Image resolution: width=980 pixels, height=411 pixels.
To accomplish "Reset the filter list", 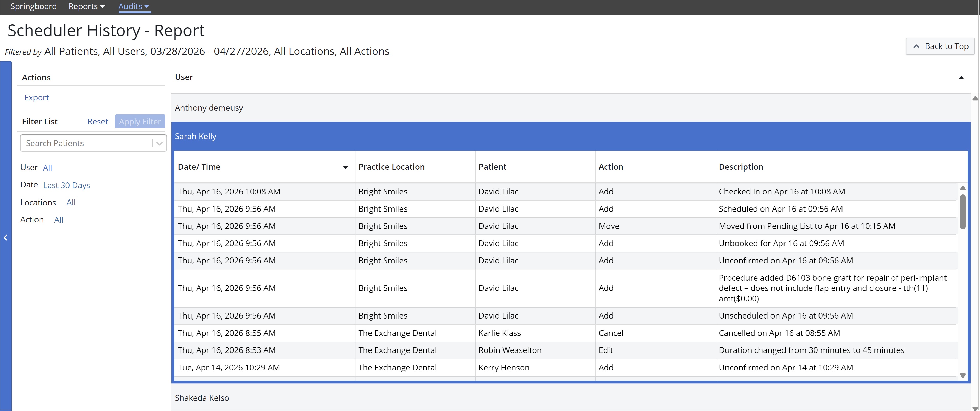I will [98, 122].
